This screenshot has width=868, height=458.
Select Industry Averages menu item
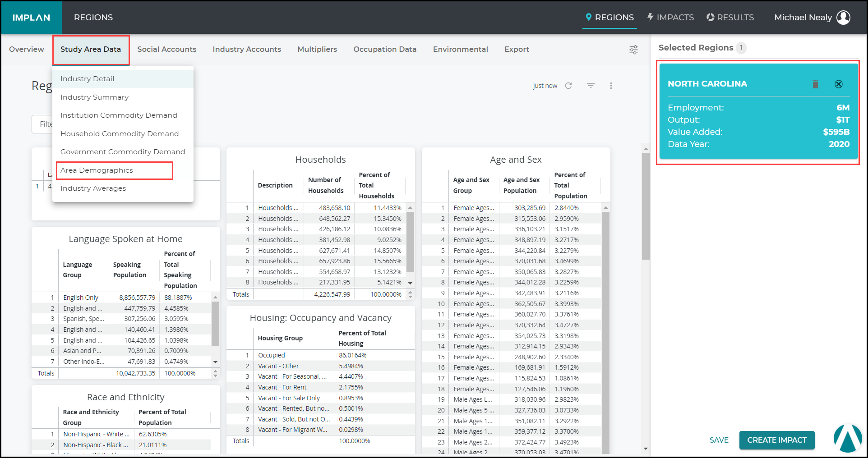pyautogui.click(x=123, y=188)
